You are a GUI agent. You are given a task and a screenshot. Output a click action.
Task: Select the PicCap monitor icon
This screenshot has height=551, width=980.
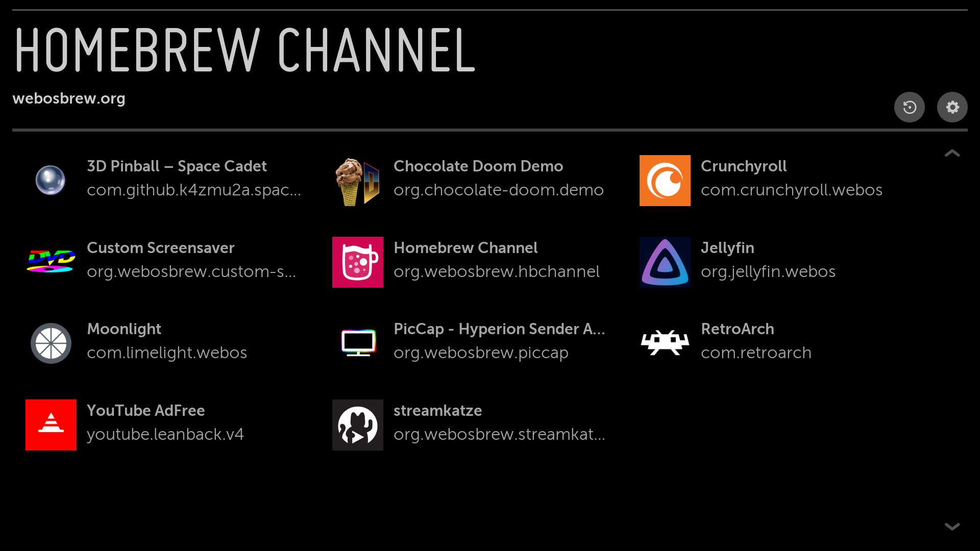pyautogui.click(x=358, y=343)
